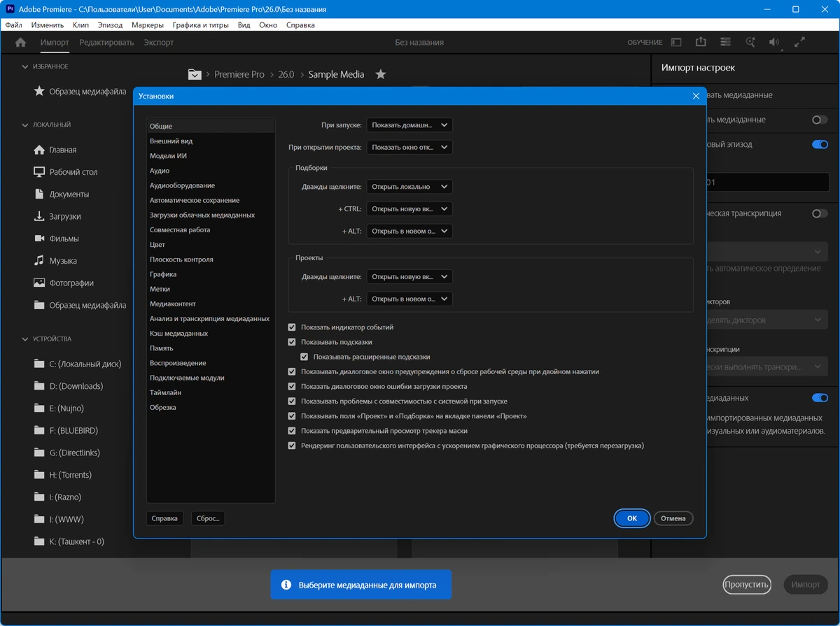Open the Графика и титры menu
The image size is (840, 626).
click(201, 25)
